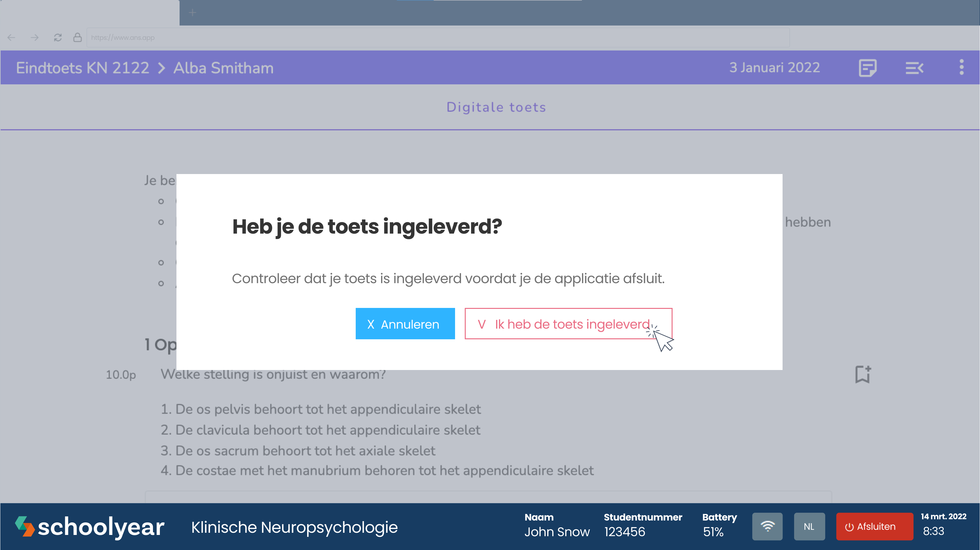Viewport: 980px width, 550px height.
Task: Switch to the Digitale toets tab
Action: click(x=496, y=107)
